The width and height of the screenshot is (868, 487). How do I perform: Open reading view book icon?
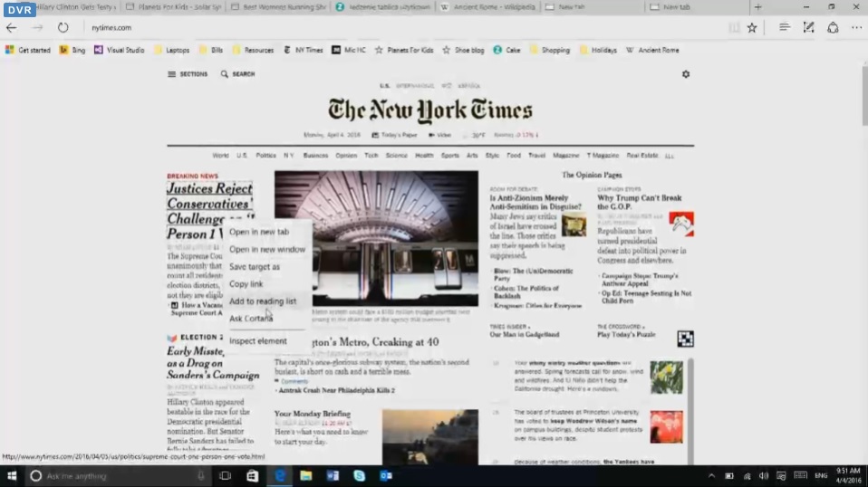pos(734,28)
